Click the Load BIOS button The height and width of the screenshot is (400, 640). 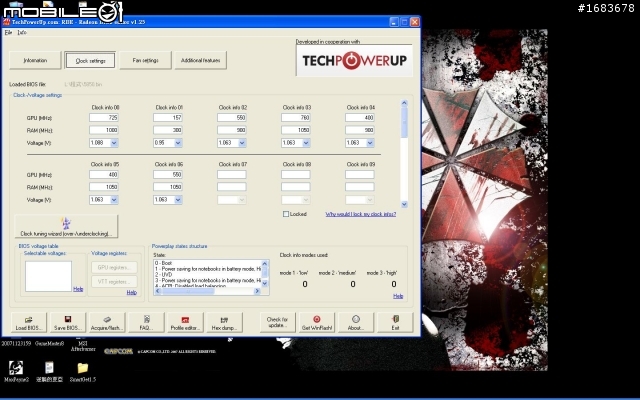click(x=29, y=322)
